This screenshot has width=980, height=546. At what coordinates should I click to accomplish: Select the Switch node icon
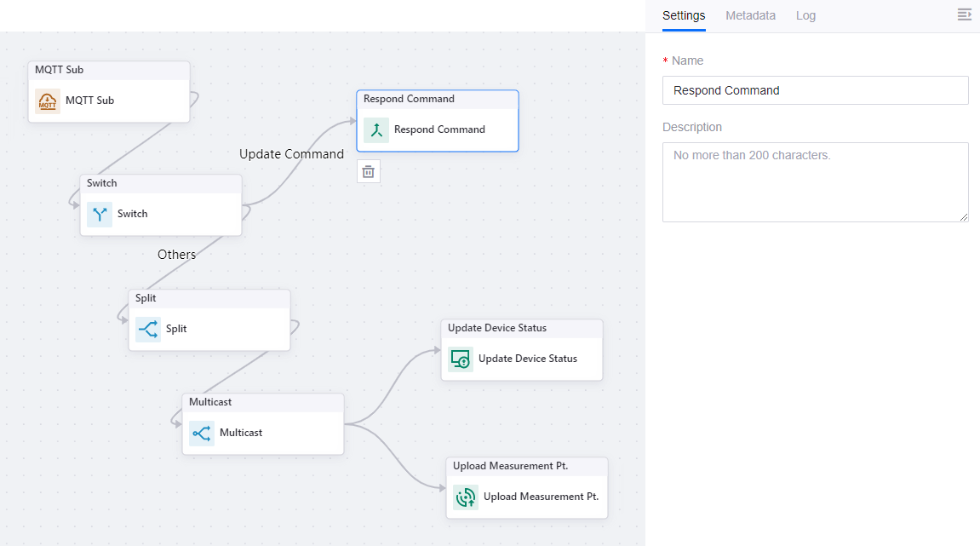[x=100, y=215]
